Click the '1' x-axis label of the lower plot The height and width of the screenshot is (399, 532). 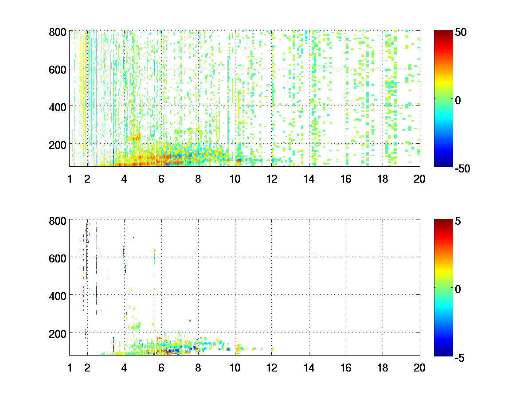point(70,368)
